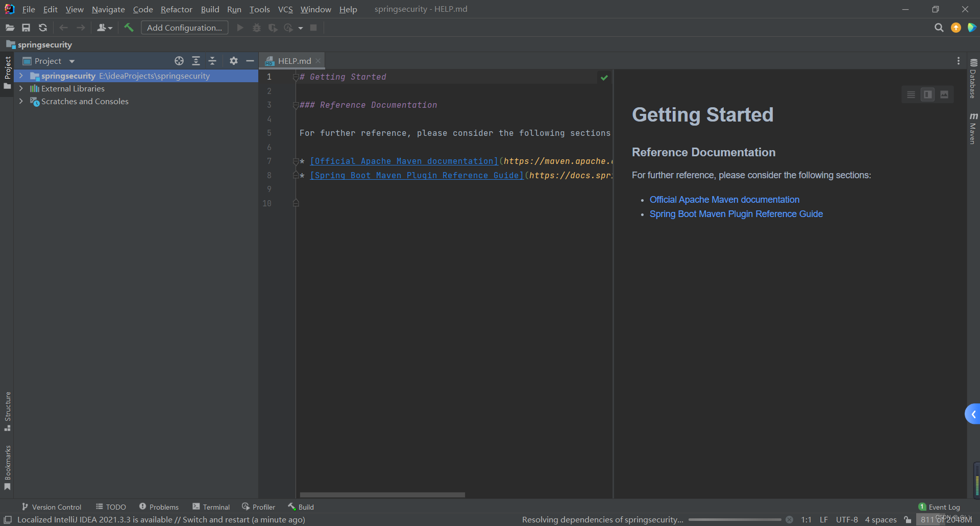980x526 pixels.
Task: Open the Maven tool window
Action: (973, 128)
